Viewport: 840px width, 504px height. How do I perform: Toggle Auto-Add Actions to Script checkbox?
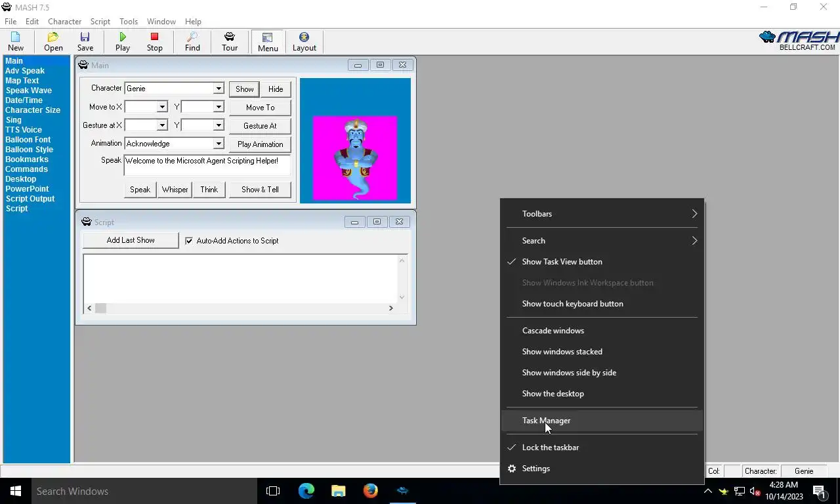pyautogui.click(x=189, y=241)
